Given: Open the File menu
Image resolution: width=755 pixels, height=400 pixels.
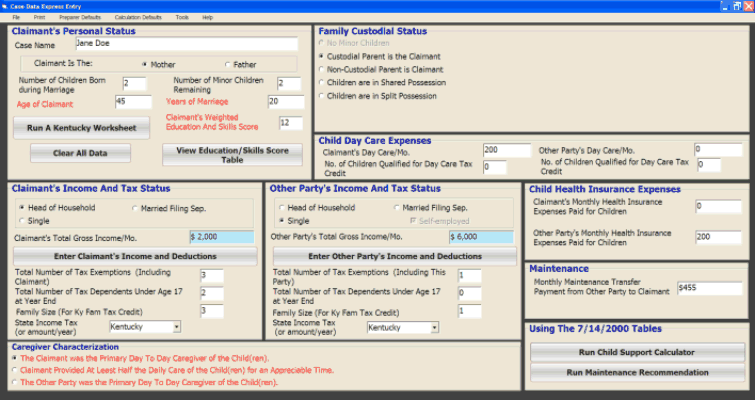Looking at the screenshot, I should [16, 18].
